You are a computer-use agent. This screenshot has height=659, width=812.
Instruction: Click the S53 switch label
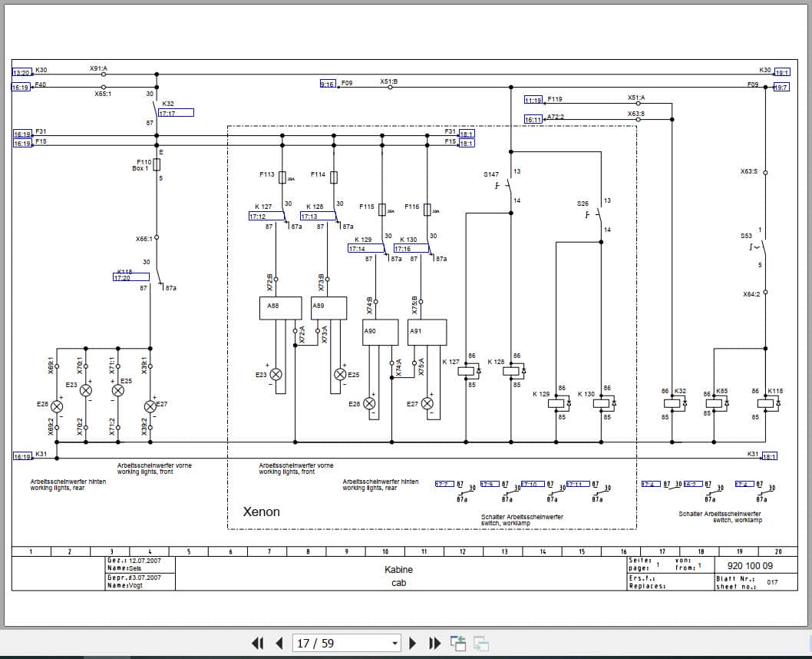pos(746,236)
